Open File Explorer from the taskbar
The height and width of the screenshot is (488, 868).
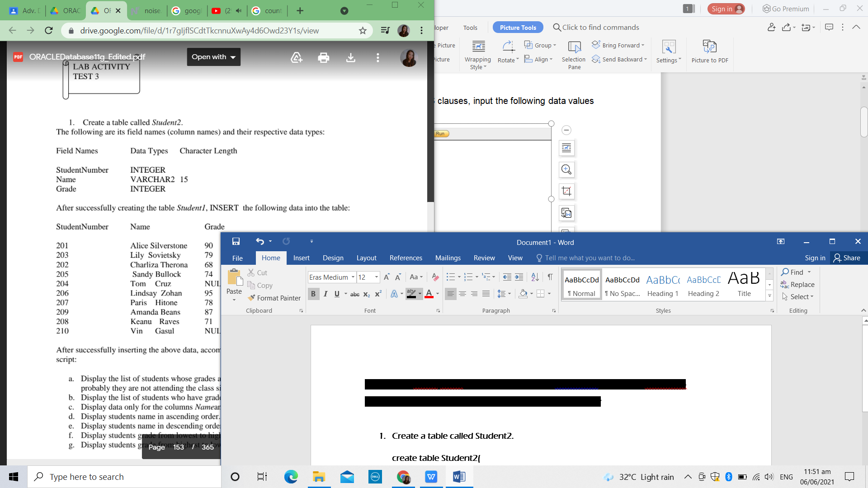[319, 477]
